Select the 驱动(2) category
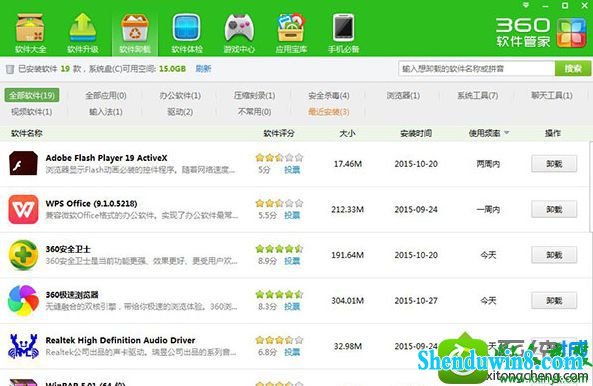Image resolution: width=593 pixels, height=386 pixels. point(180,112)
